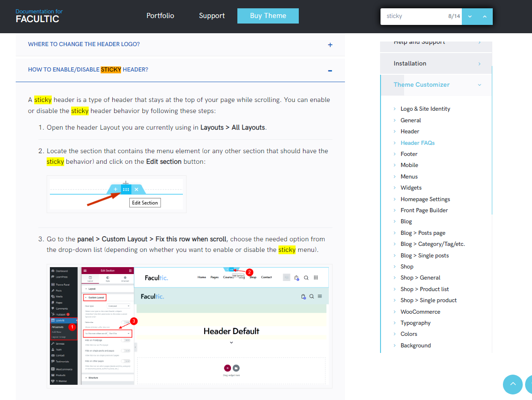Screen dimensions: 532x400
Task: Open Blog > Category/Tag/etc. link
Action: [433, 244]
